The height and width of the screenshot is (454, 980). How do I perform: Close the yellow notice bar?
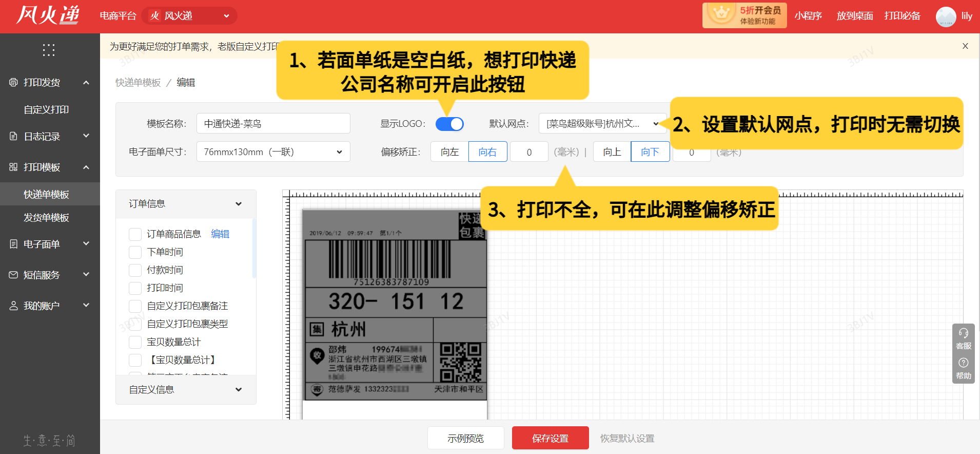[965, 46]
